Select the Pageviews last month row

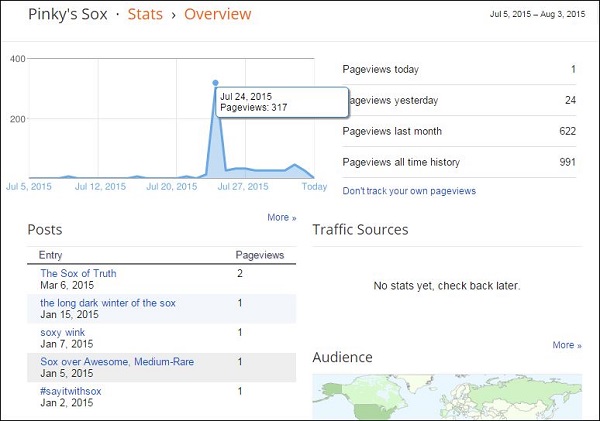point(460,131)
